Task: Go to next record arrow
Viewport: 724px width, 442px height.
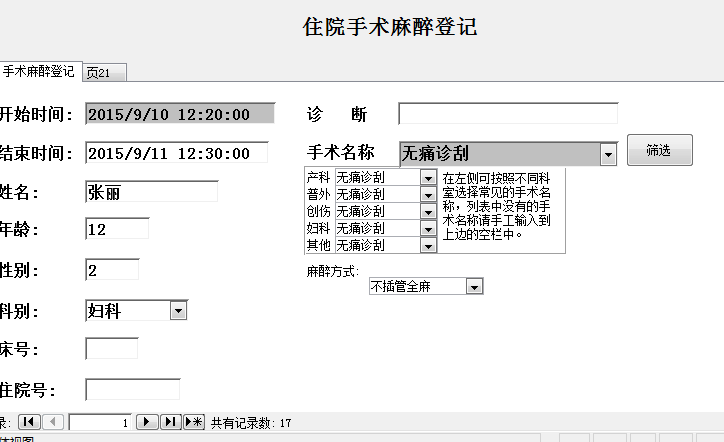Action: [x=147, y=423]
